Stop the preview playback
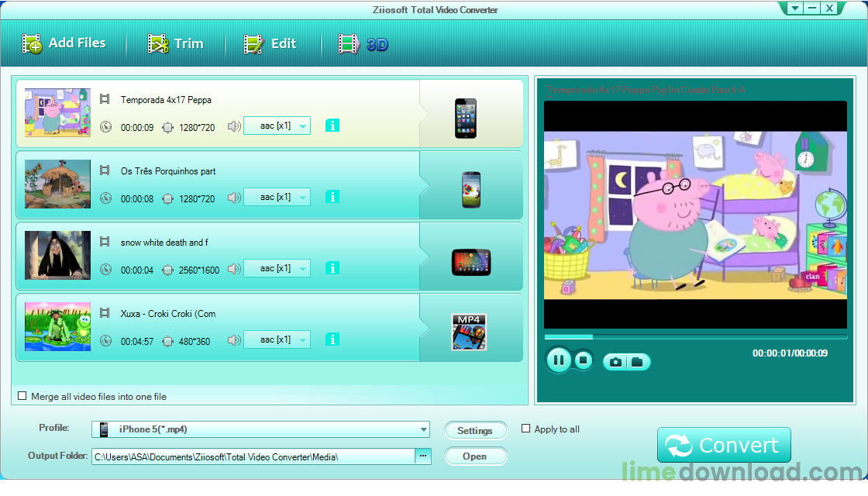The image size is (868, 496). 582,360
